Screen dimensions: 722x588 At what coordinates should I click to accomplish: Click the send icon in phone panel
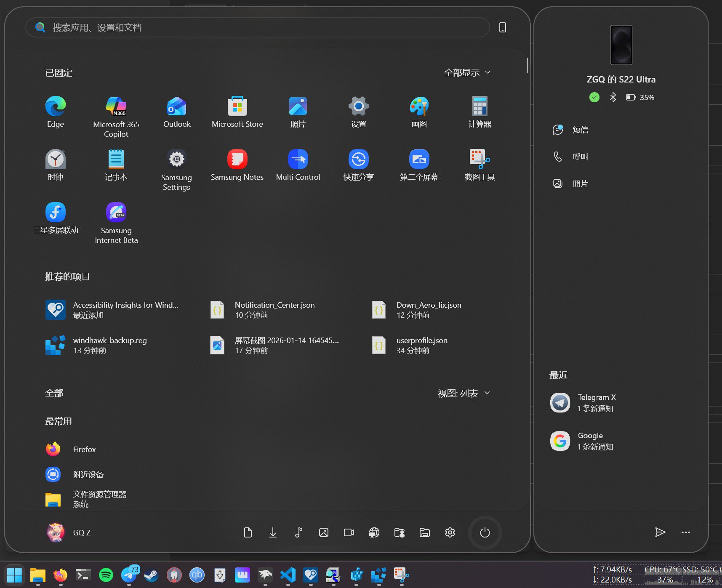coord(660,532)
